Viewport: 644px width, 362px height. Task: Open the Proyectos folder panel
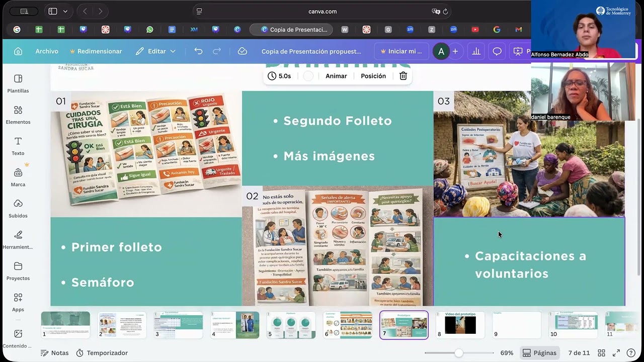[18, 270]
